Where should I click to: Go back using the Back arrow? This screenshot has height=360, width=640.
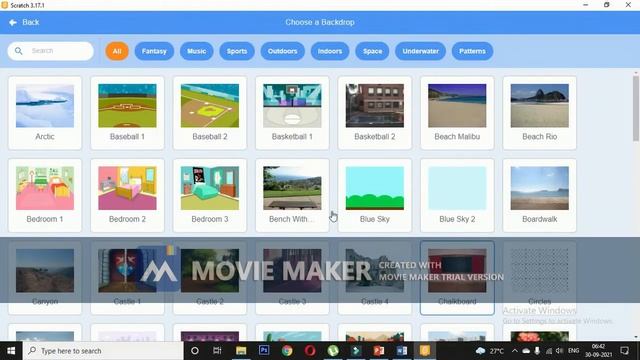pyautogui.click(x=13, y=22)
